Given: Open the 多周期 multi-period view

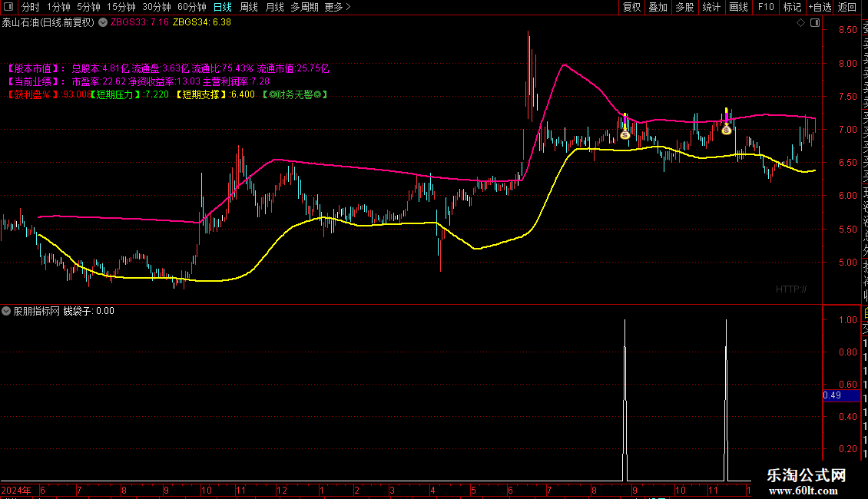Looking at the screenshot, I should (x=304, y=7).
